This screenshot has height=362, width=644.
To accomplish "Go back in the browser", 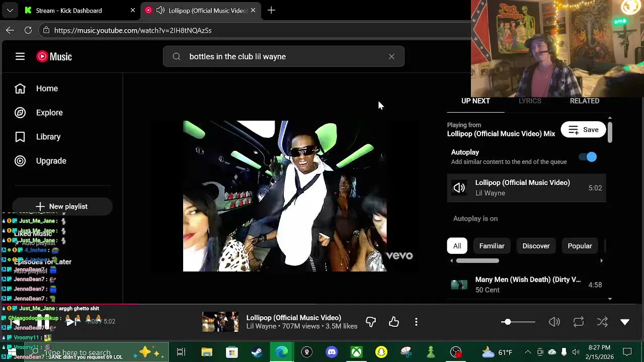I will click(x=10, y=30).
